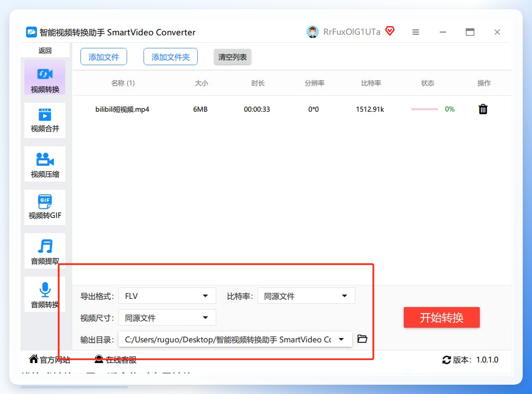Open the hamburger menu icon
Screen dimensions: 532x394
[416, 32]
